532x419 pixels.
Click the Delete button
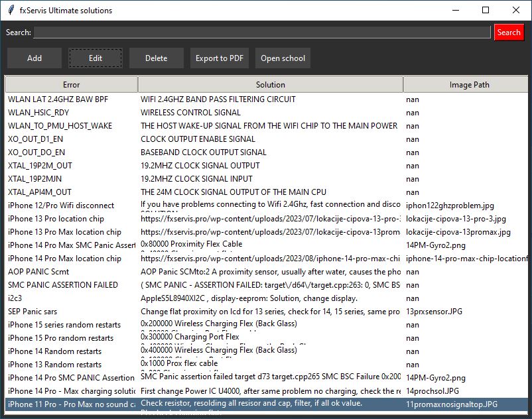tap(157, 58)
